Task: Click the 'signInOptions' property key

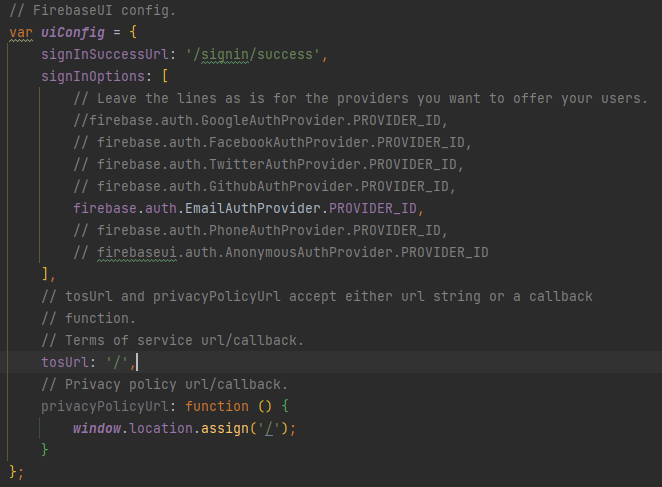Action: tap(93, 76)
